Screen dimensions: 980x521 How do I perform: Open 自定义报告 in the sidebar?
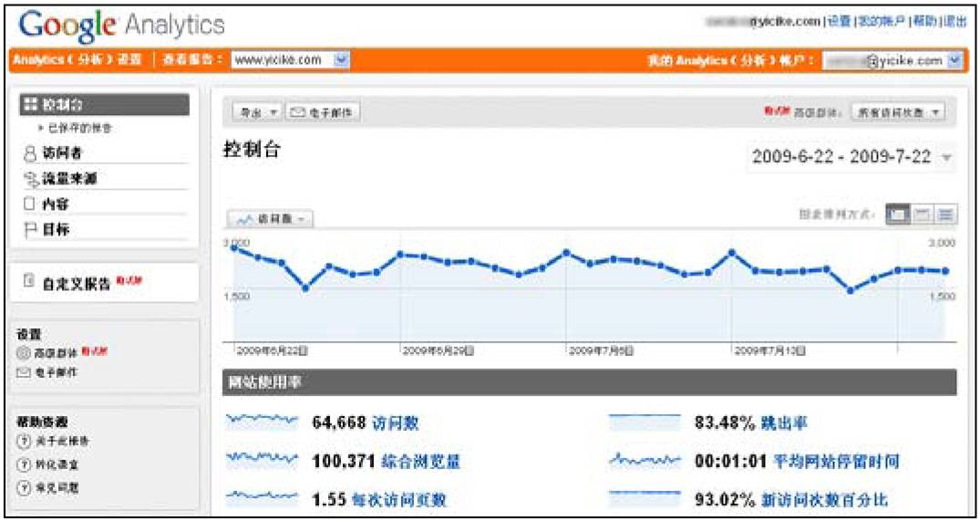point(77,283)
